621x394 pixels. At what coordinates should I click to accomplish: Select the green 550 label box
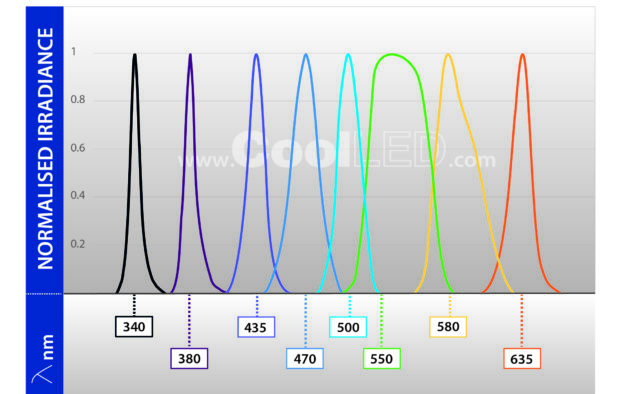coord(382,358)
